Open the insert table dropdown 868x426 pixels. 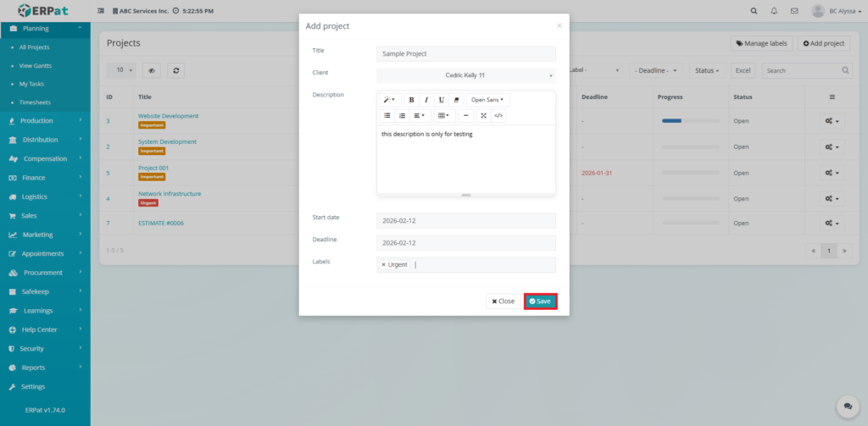click(444, 116)
